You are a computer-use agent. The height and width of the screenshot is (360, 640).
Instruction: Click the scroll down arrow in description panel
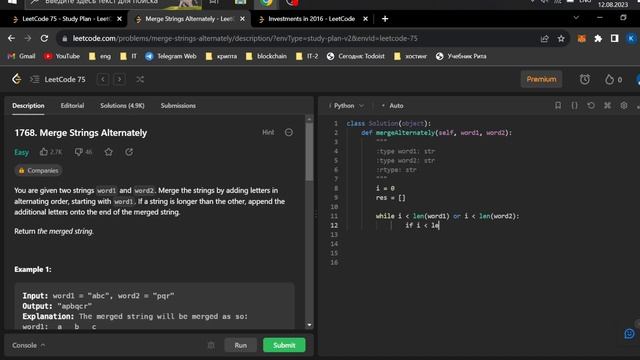point(309,325)
